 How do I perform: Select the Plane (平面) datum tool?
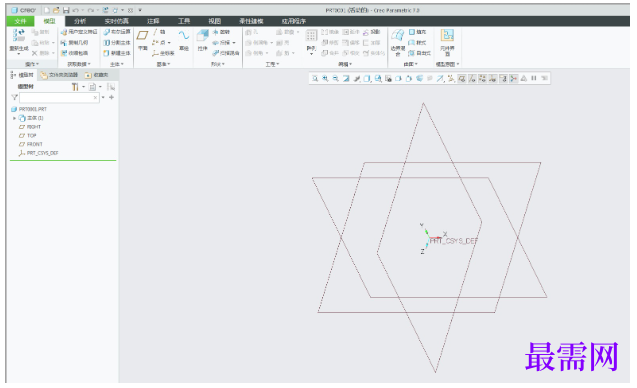coord(142,39)
